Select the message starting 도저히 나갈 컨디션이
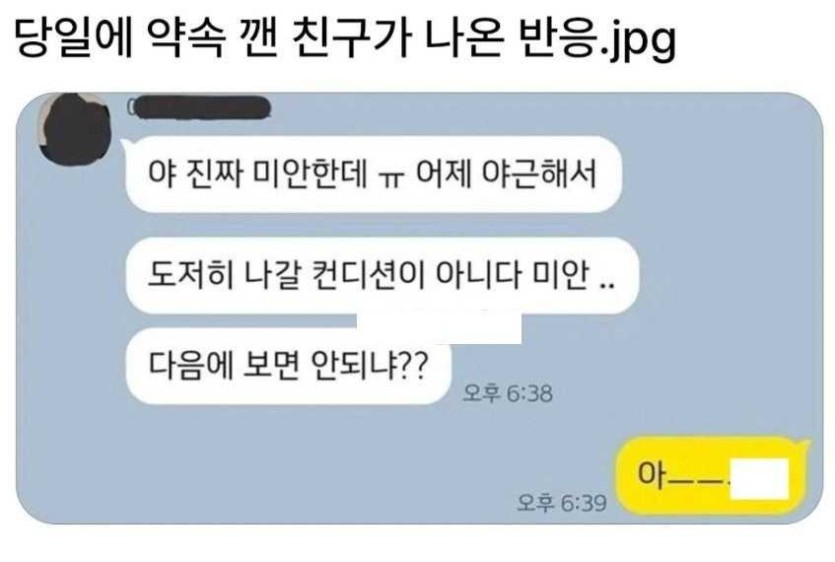Viewport: 835px width, 562px height. pyautogui.click(x=381, y=275)
